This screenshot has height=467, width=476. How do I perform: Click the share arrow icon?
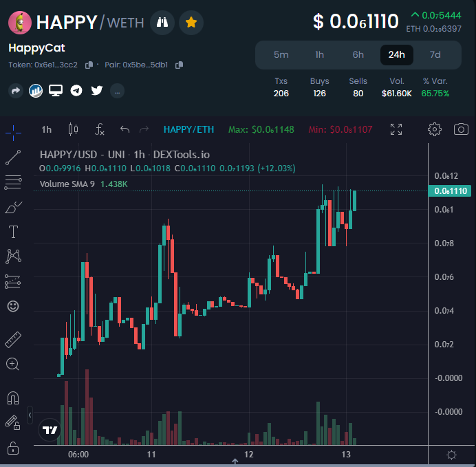tap(16, 90)
